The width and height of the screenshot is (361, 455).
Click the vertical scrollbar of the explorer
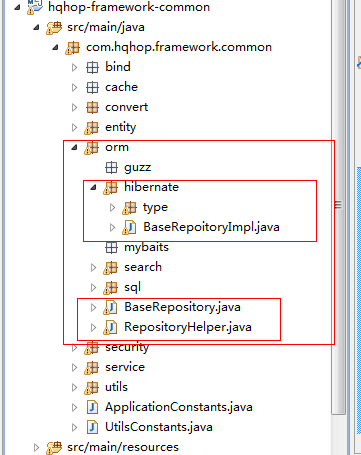click(338, 207)
